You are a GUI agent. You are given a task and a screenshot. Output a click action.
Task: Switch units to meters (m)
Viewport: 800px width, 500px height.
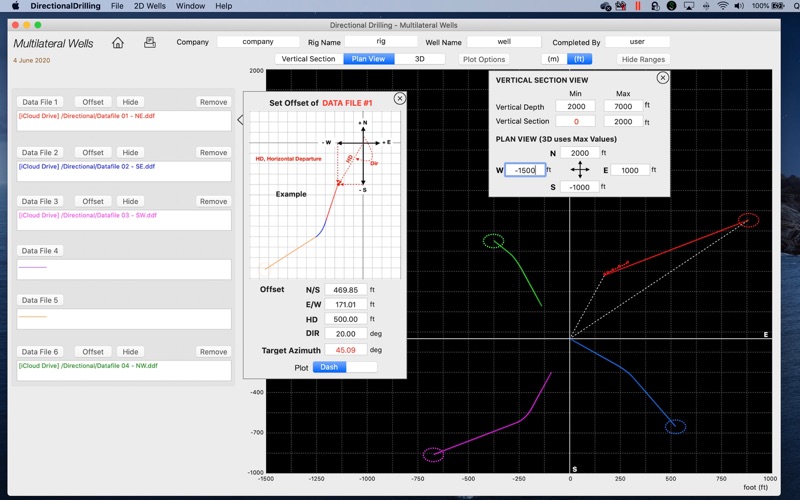click(552, 59)
